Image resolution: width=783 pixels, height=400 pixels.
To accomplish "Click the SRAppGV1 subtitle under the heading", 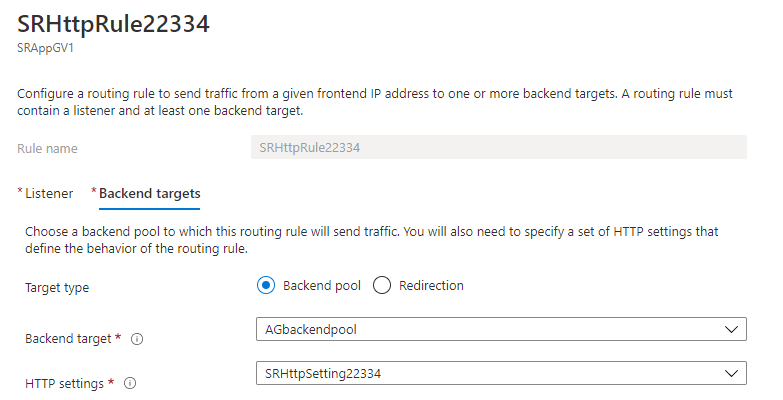I will [41, 47].
